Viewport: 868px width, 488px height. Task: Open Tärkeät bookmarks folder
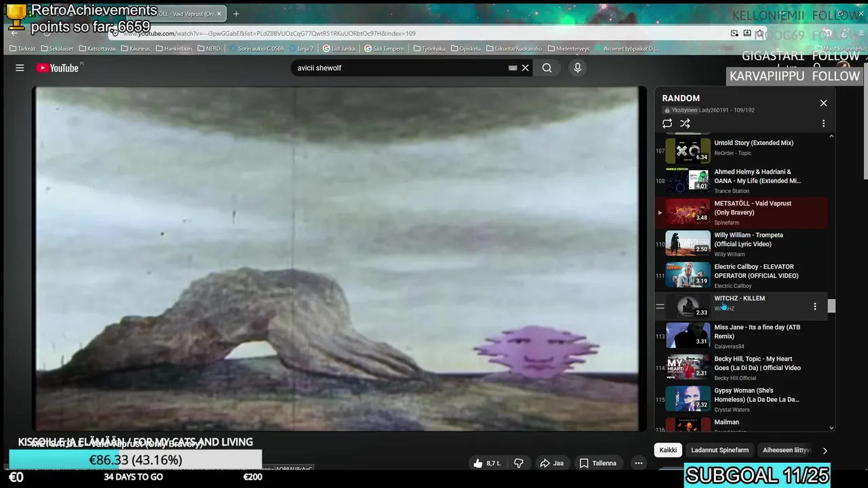[x=22, y=49]
